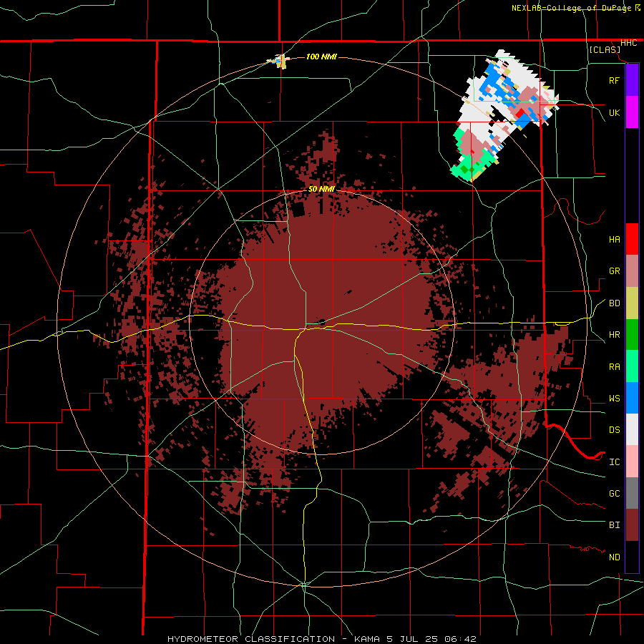The height and width of the screenshot is (644, 644).
Task: Click the 100 NMI range ring label
Action: [321, 57]
